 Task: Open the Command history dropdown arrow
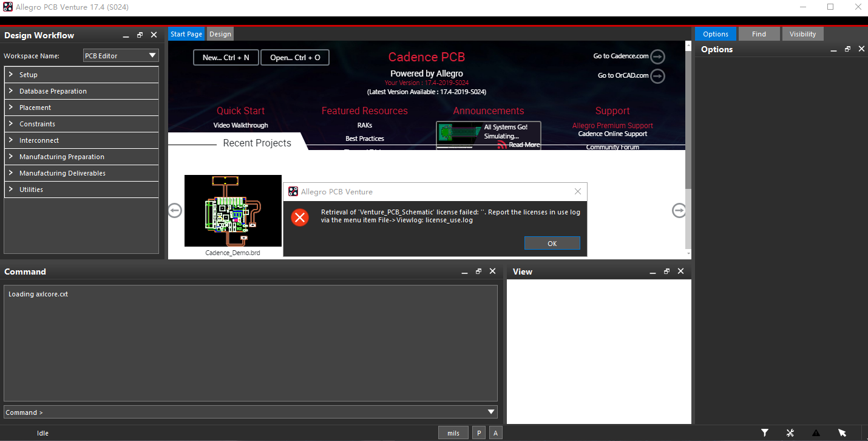[x=491, y=412]
